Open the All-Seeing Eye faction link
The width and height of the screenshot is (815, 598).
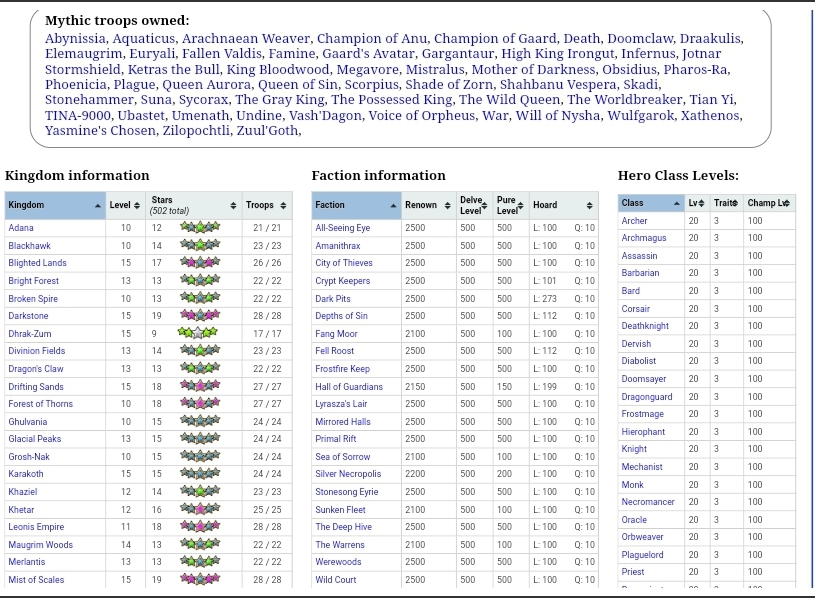343,228
